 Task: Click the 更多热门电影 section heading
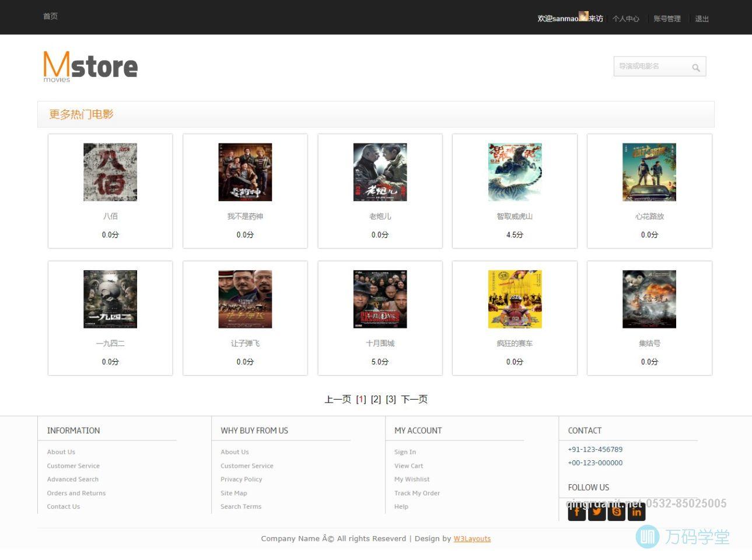[x=81, y=114]
